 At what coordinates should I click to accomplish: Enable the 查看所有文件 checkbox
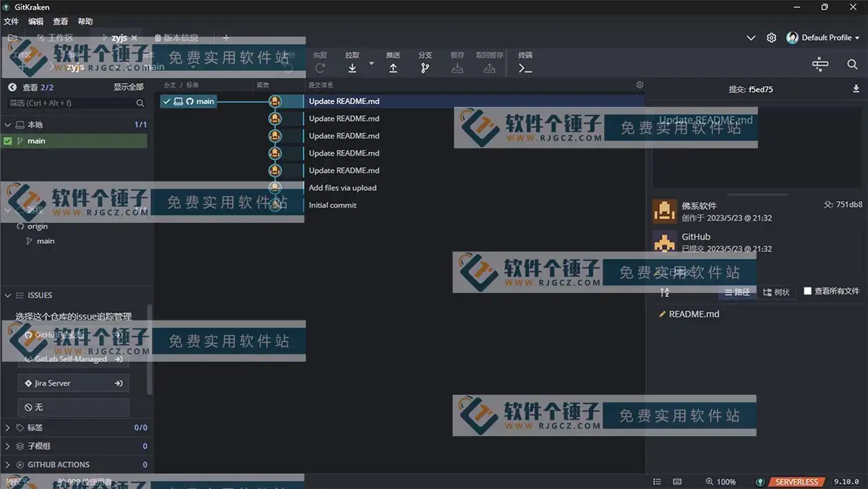tap(808, 291)
